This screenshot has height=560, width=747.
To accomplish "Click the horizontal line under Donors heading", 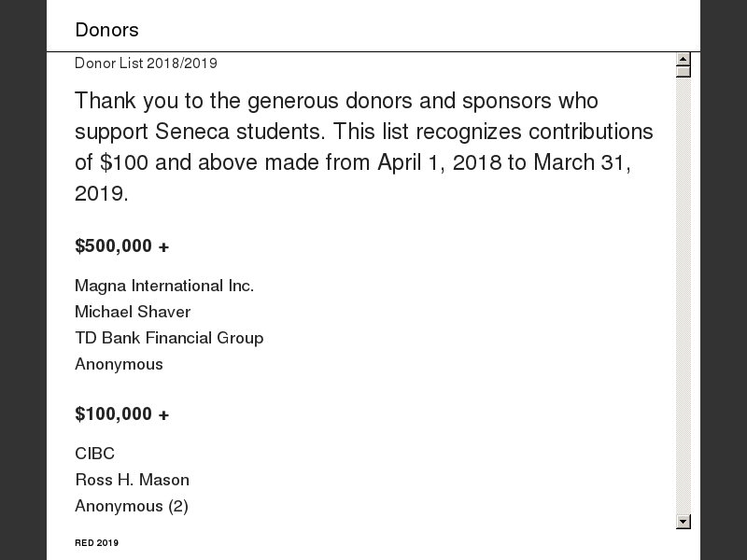I will tap(373, 51).
